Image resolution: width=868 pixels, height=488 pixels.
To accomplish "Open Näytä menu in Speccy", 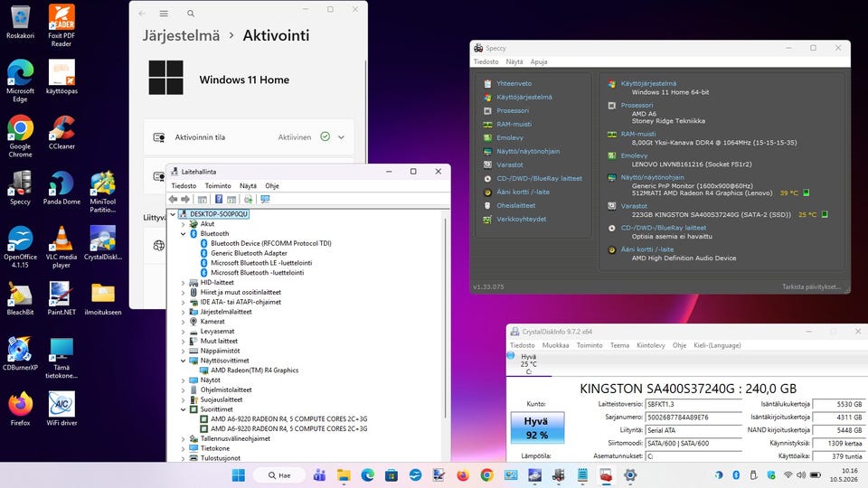I will (514, 62).
